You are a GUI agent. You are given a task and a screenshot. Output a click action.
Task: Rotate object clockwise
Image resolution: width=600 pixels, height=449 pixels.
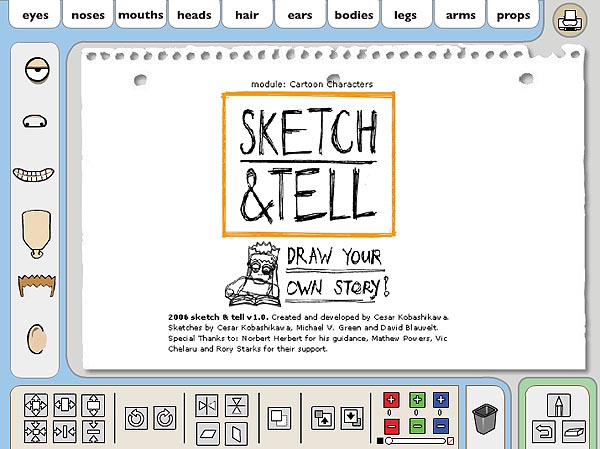(x=165, y=418)
